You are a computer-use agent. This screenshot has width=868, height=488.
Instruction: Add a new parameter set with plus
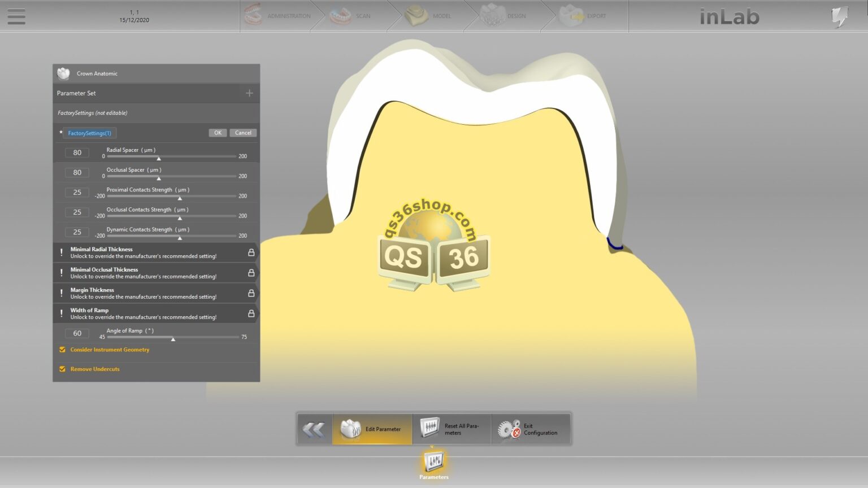pos(249,93)
